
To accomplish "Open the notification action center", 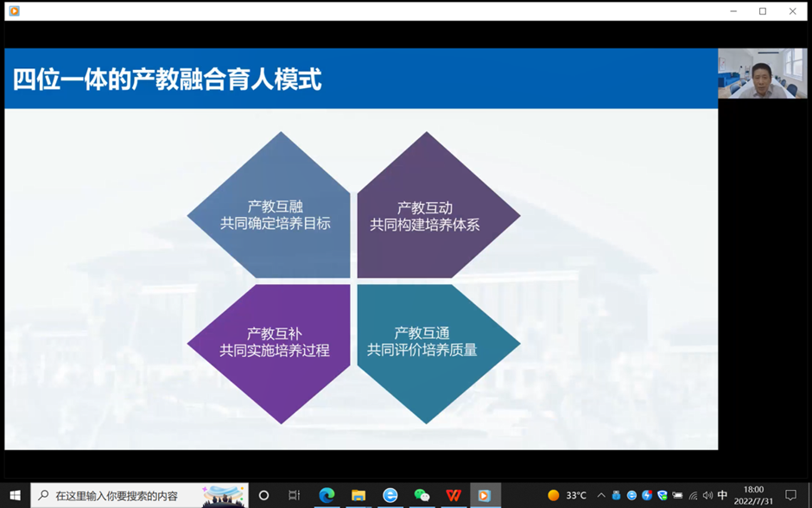I will click(x=790, y=496).
